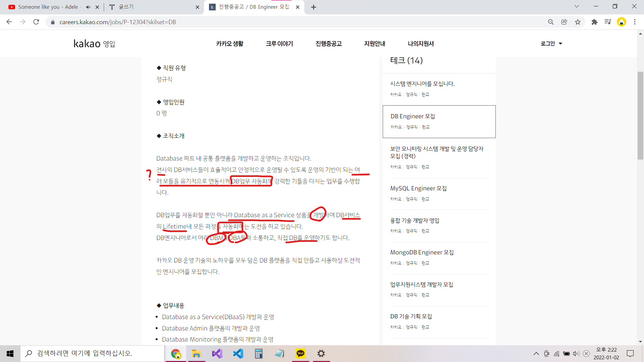Show hidden system tray icons
644x362 pixels.
point(536,354)
